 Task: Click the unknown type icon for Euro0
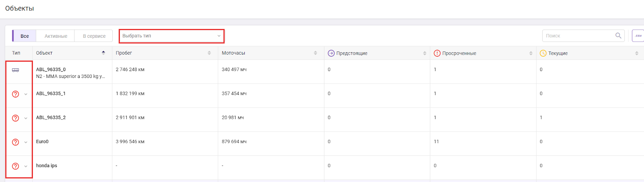(x=15, y=142)
